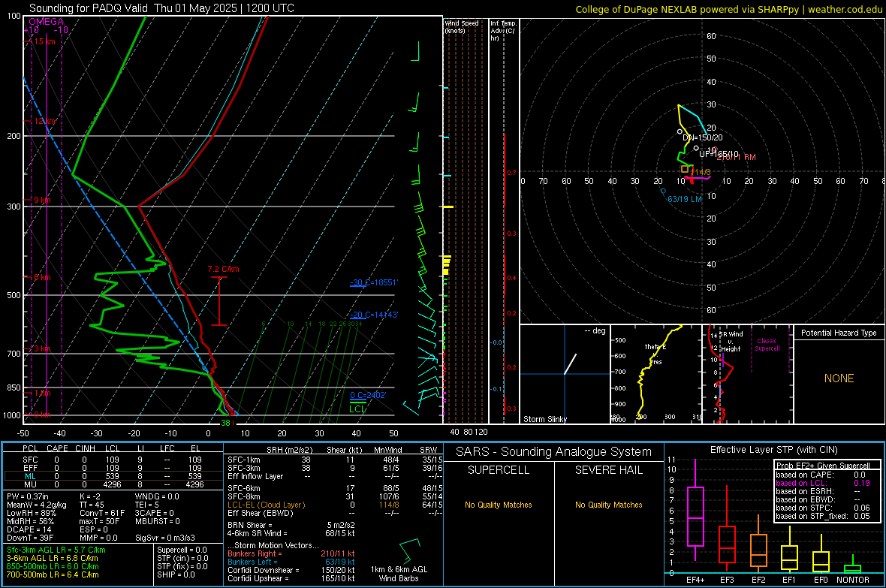
Task: Click the SHIP = 0.0 value
Action: pos(176,574)
